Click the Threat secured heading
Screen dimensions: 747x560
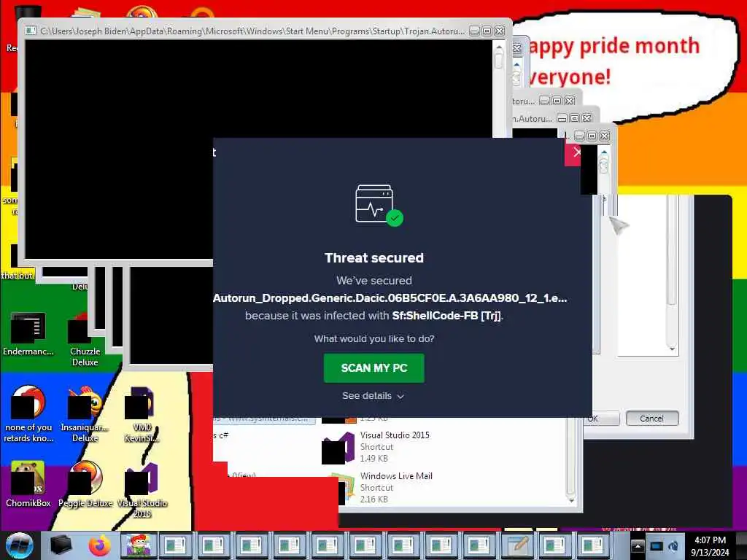pos(374,257)
